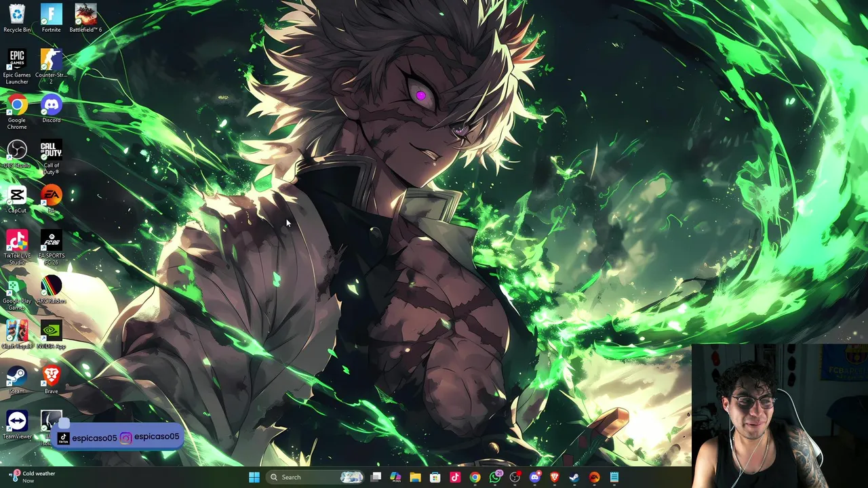Select the Brave desktop shortcut
This screenshot has height=488, width=868.
[51, 380]
